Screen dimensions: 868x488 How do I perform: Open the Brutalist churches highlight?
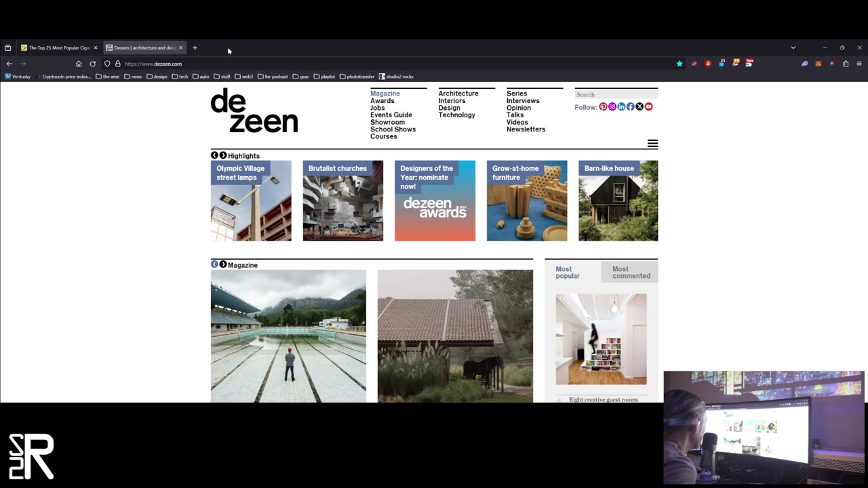coord(343,201)
